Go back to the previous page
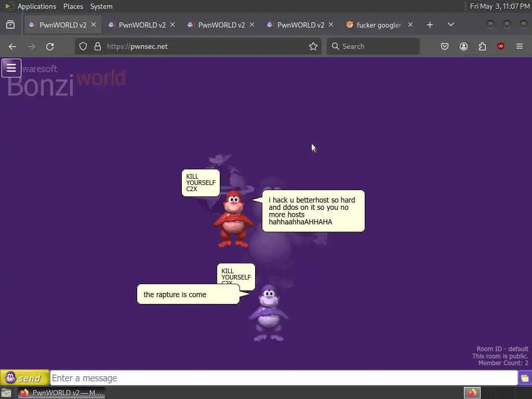The width and height of the screenshot is (532, 399). 12,46
